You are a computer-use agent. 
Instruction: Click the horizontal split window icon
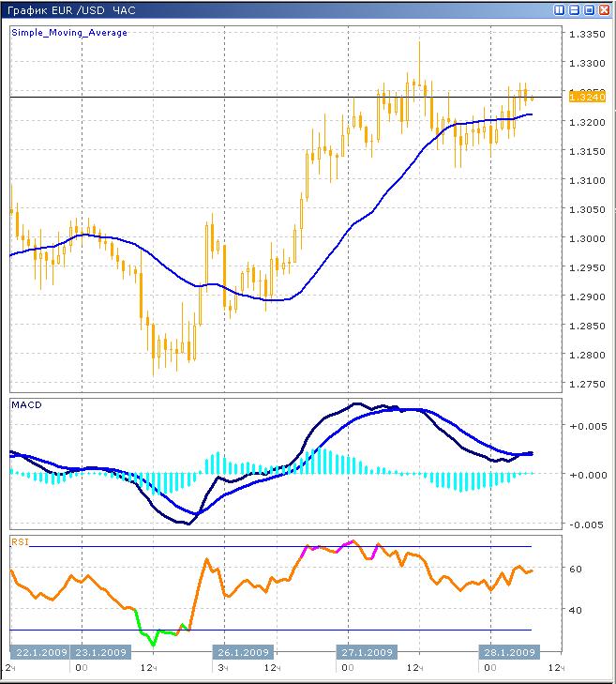click(x=574, y=10)
